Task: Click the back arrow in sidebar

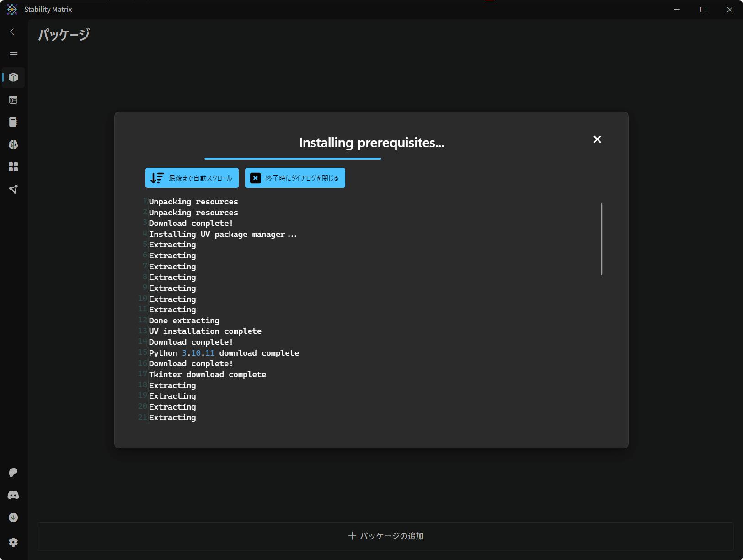Action: 14,32
